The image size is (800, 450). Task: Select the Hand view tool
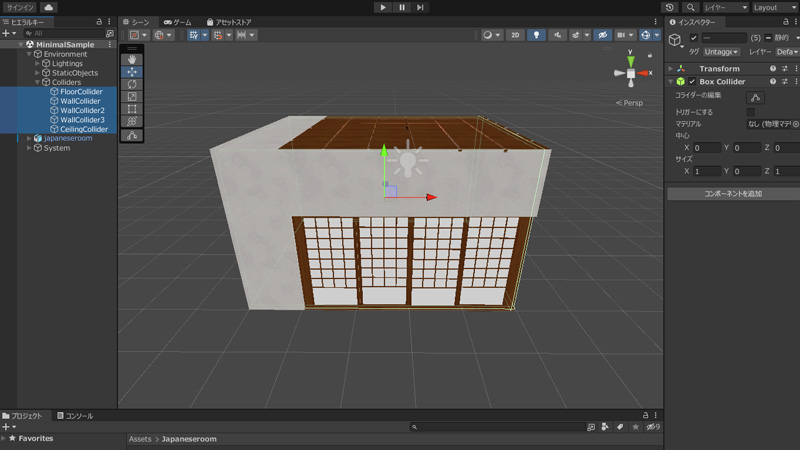point(133,59)
